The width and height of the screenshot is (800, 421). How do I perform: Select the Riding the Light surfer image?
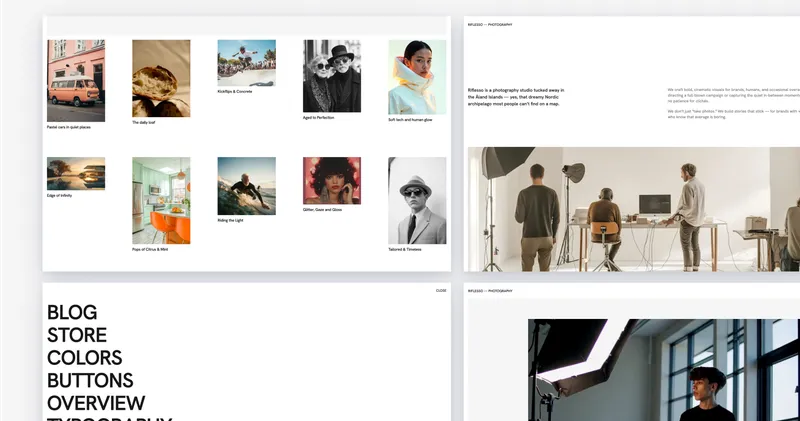pos(246,186)
